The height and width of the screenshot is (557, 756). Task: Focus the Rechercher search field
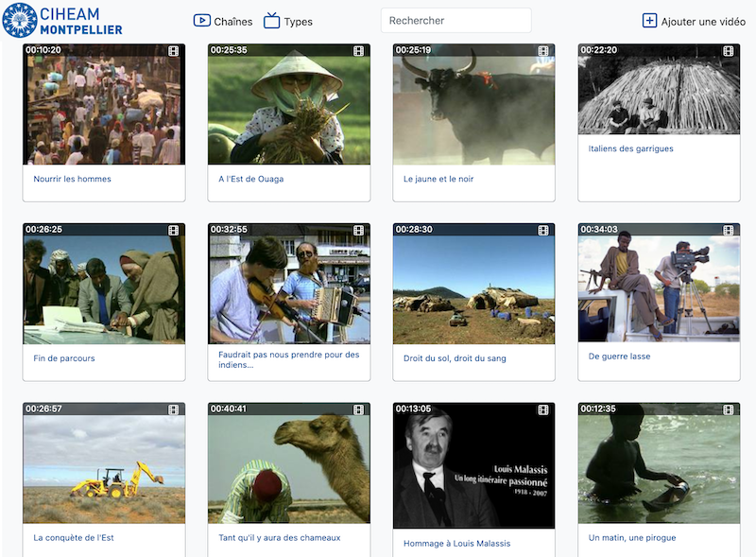[x=456, y=20]
